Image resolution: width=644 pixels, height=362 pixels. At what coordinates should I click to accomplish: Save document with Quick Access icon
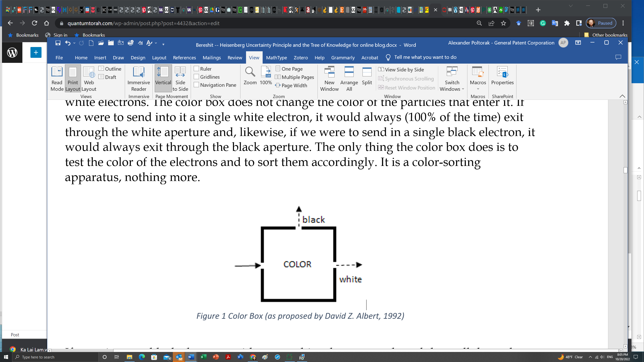point(58,43)
